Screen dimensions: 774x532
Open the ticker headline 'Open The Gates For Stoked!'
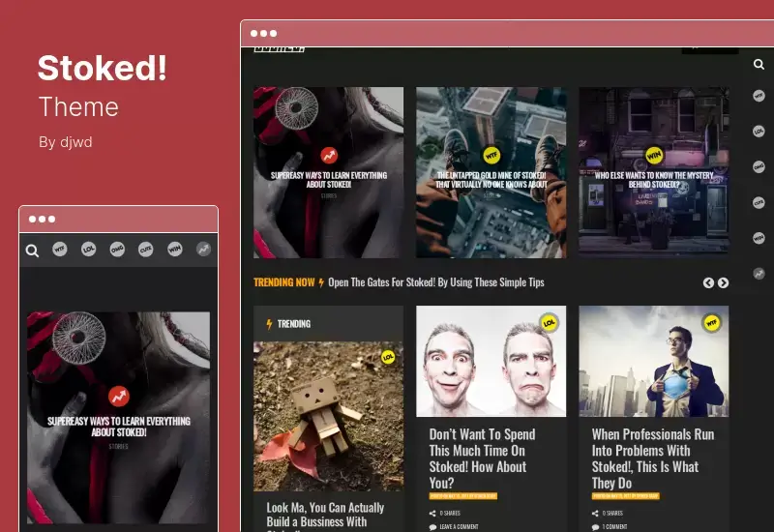pos(436,282)
